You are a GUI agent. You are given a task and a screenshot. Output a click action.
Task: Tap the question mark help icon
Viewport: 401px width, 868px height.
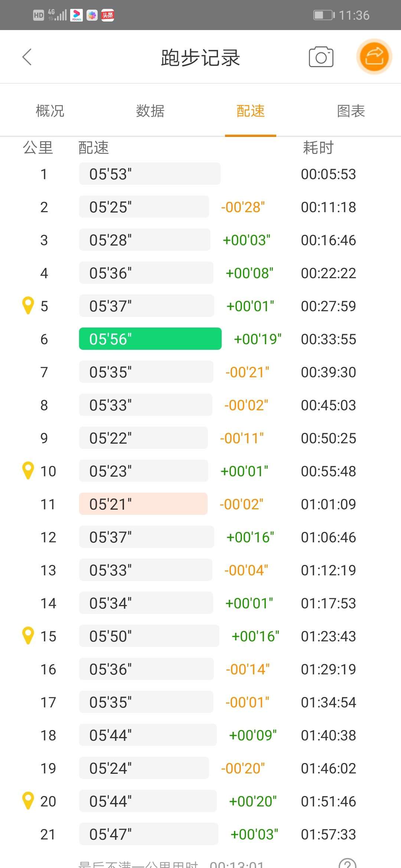click(x=347, y=863)
